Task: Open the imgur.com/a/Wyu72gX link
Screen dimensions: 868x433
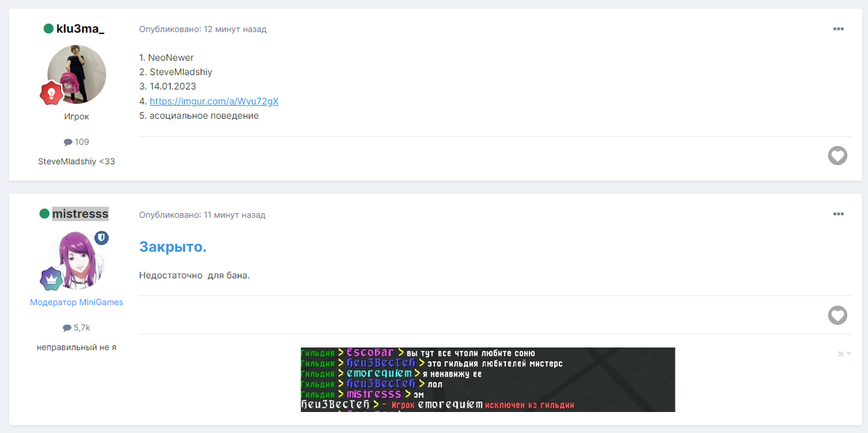Action: [214, 101]
